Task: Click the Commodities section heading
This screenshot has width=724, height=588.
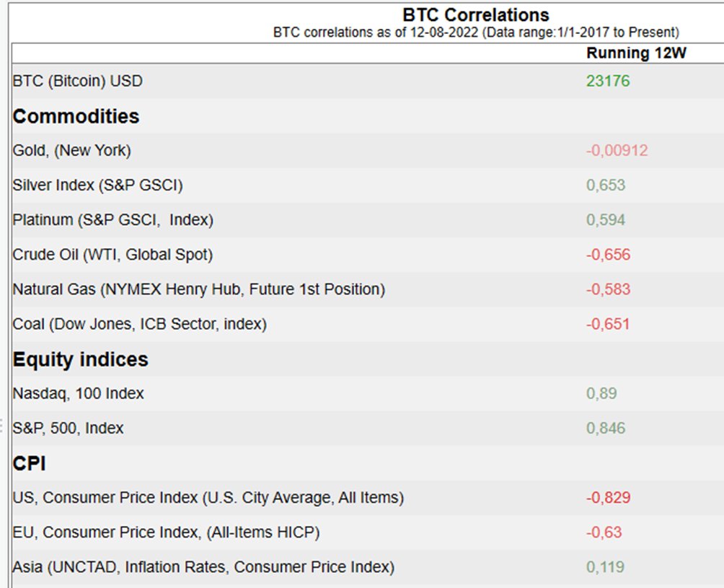Action: pyautogui.click(x=76, y=116)
